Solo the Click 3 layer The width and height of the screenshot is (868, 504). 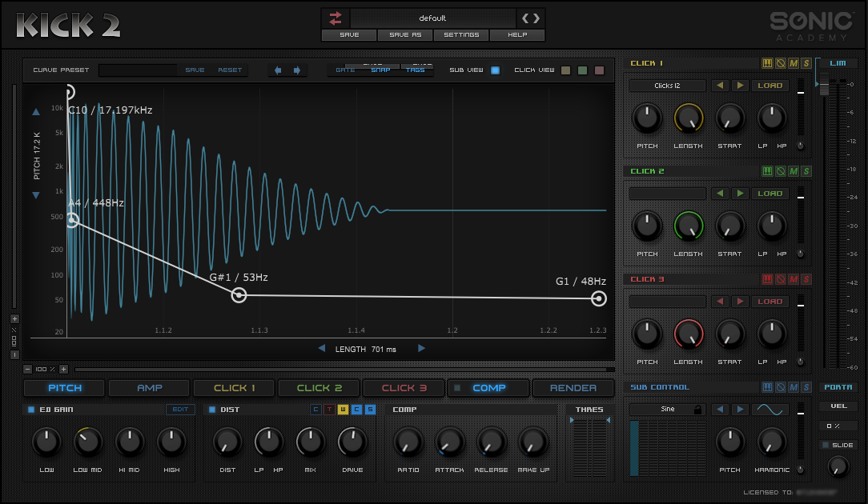806,279
